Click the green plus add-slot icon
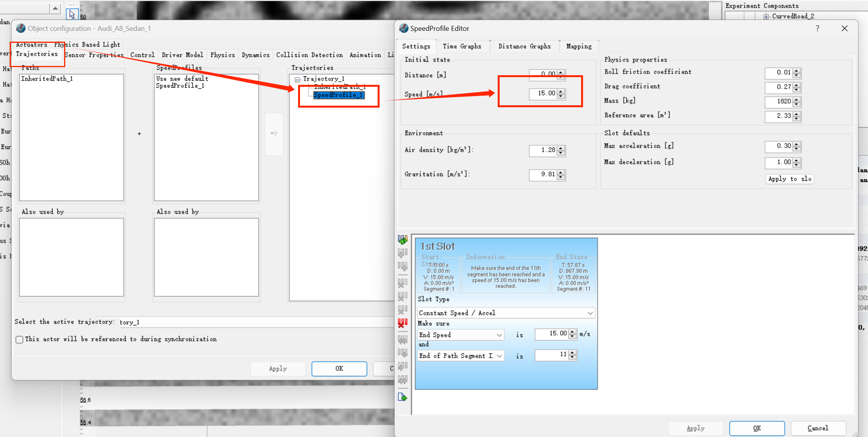 click(402, 240)
